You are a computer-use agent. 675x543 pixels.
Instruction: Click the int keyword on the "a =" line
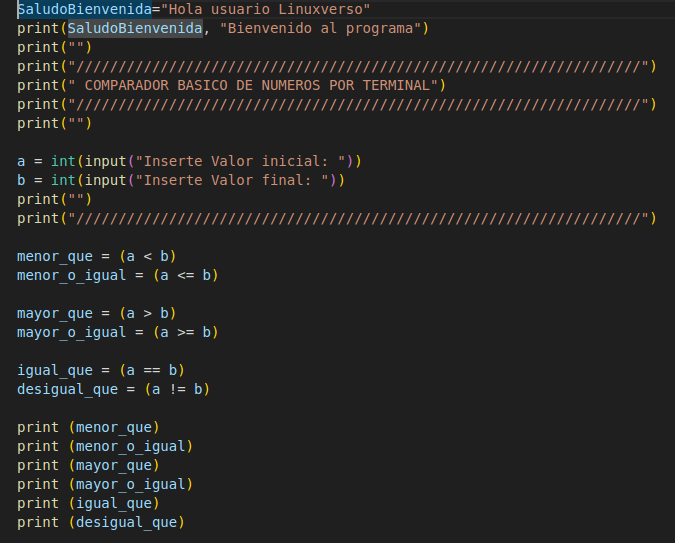coord(63,161)
